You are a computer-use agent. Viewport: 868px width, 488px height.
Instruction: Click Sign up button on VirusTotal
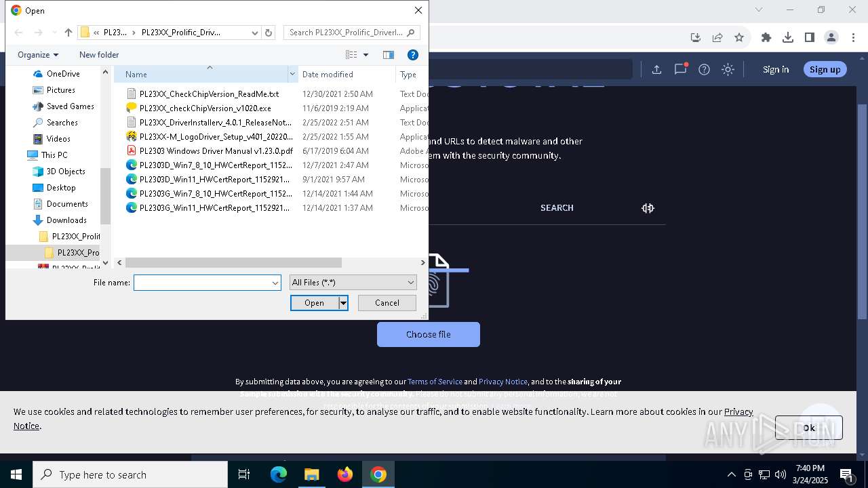[x=825, y=69]
